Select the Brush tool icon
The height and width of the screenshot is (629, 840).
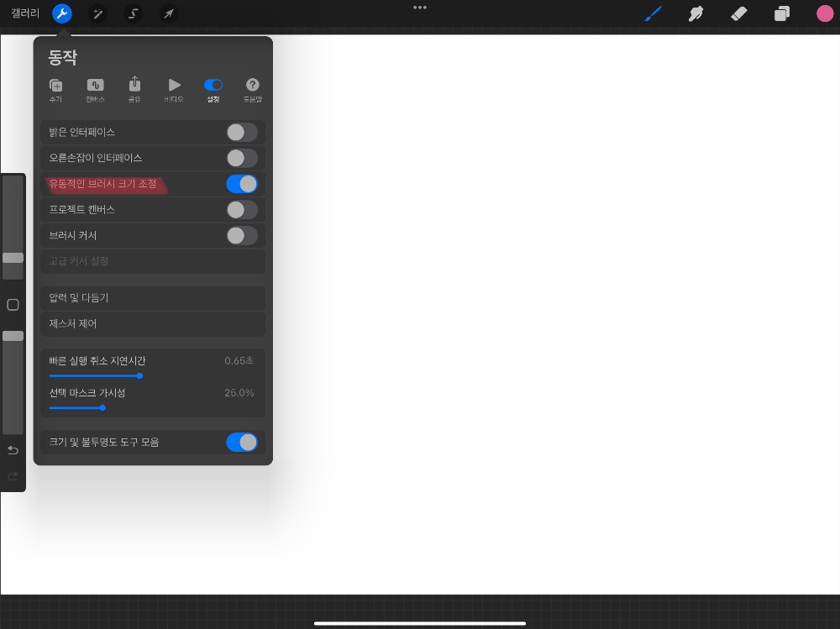tap(653, 13)
